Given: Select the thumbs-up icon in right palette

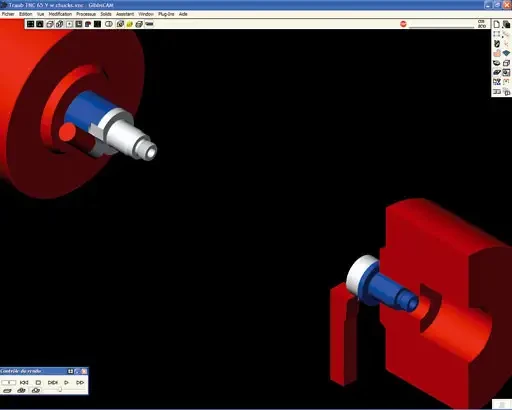Looking at the screenshot, I should click(x=497, y=53).
